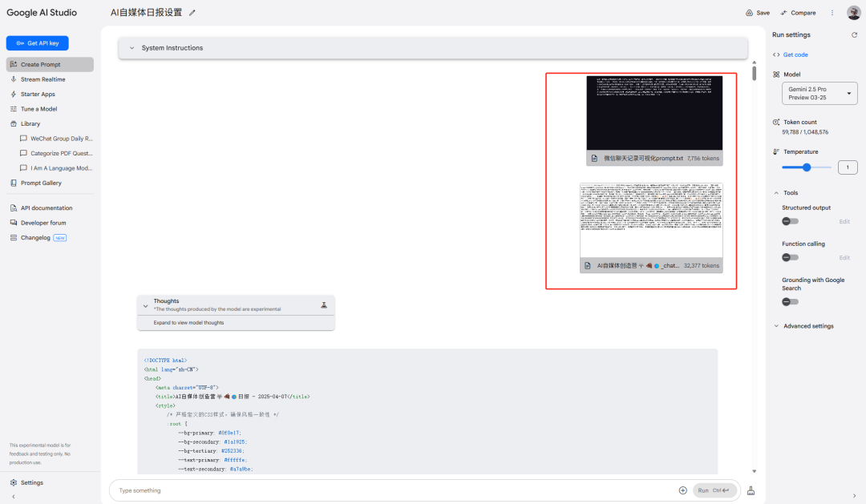Toggle the Structured output switch
866x504 pixels.
point(790,221)
